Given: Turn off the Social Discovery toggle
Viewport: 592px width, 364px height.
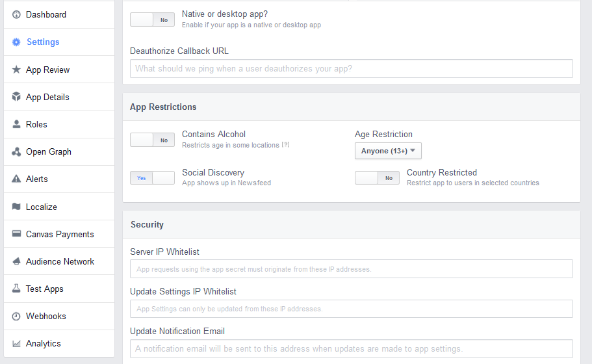Looking at the screenshot, I should (152, 178).
